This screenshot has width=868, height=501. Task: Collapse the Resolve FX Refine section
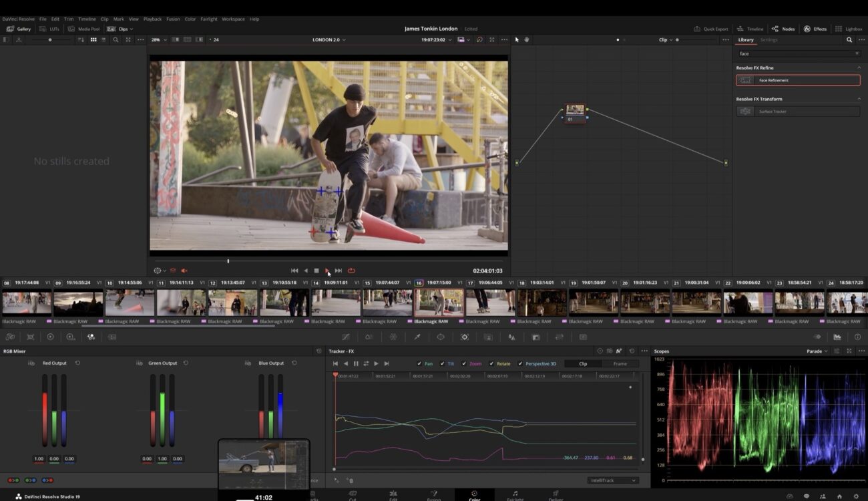[859, 67]
